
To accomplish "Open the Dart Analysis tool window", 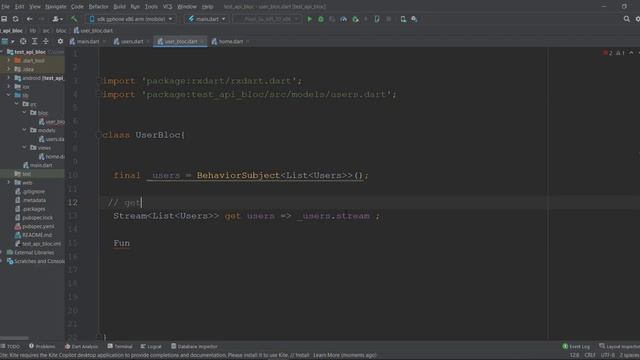I will tap(81, 347).
